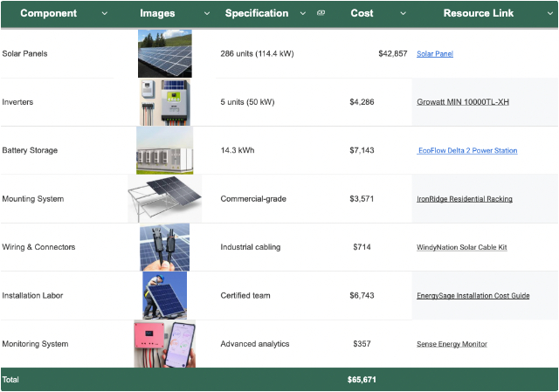Open the Resource Link column dropdown arrow

coord(549,14)
